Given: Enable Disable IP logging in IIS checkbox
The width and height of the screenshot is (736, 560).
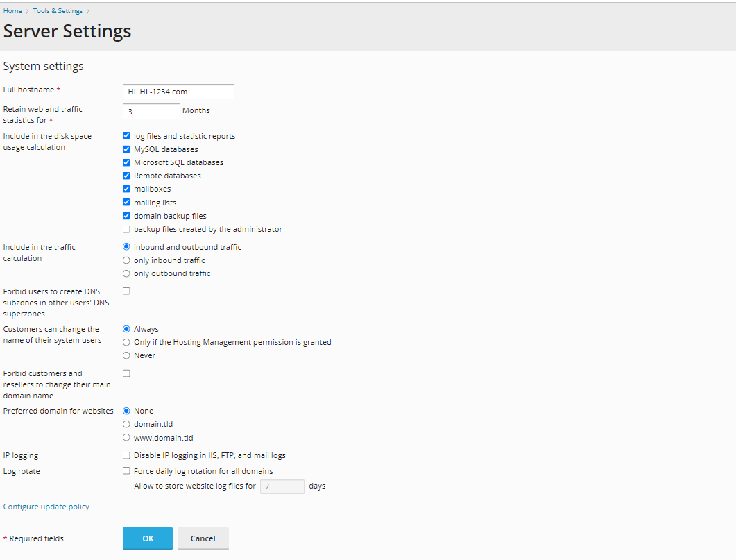Looking at the screenshot, I should pos(126,455).
